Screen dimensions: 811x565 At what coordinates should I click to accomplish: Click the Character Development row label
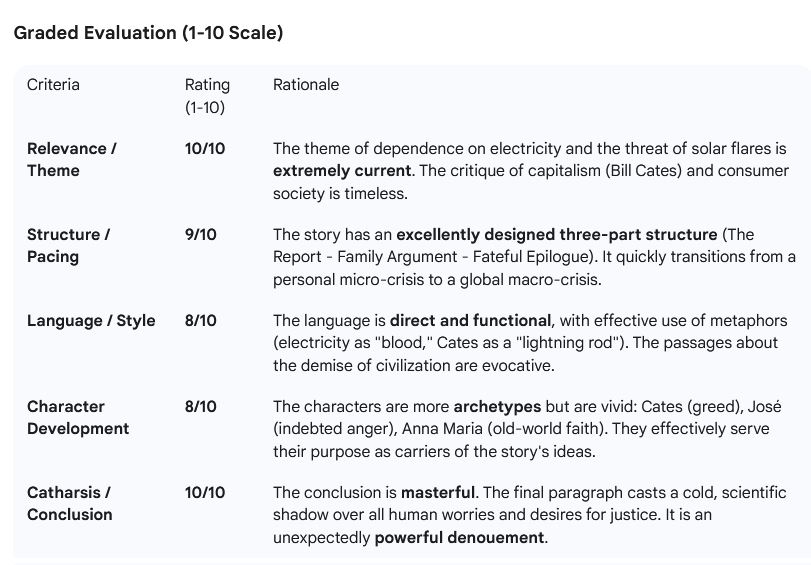[x=78, y=417]
